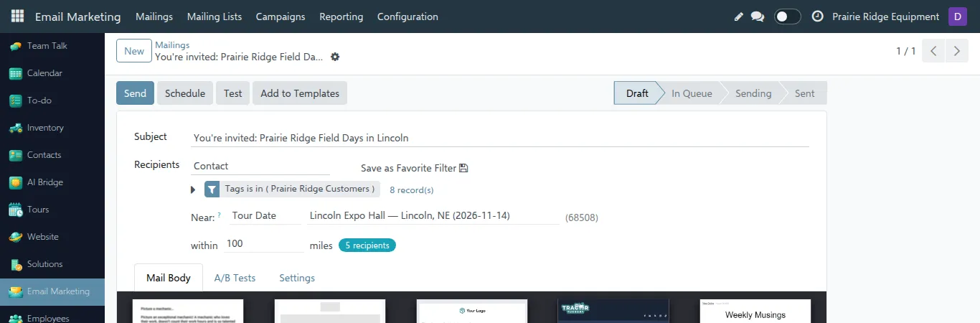
Task: Open the conversations chat bubble icon
Action: point(758,17)
